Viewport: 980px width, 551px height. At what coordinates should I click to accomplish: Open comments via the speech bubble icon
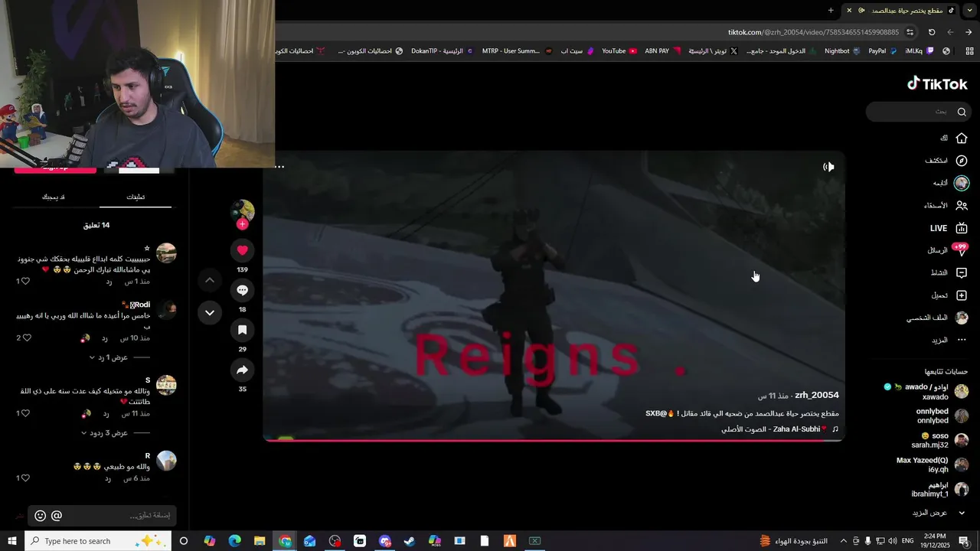coord(242,290)
